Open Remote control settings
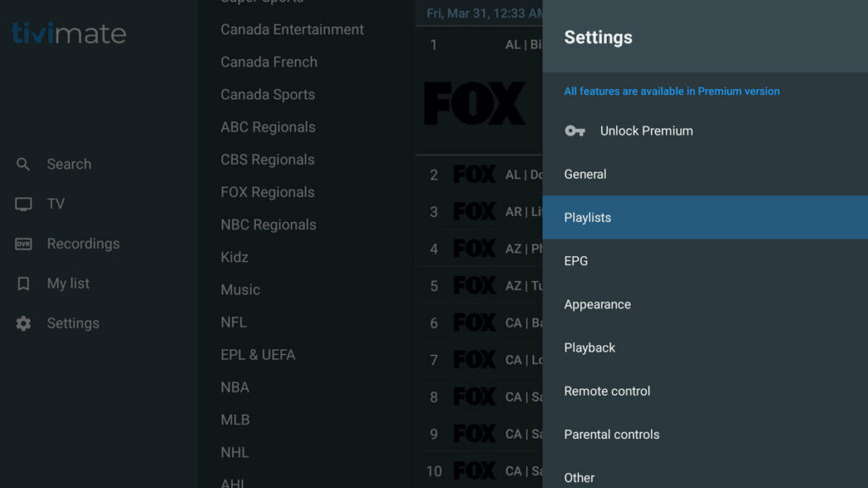The height and width of the screenshot is (488, 868). (x=607, y=391)
